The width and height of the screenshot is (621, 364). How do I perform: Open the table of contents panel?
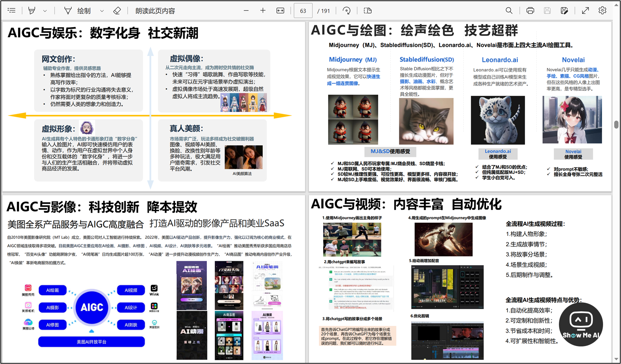pyautogui.click(x=12, y=10)
